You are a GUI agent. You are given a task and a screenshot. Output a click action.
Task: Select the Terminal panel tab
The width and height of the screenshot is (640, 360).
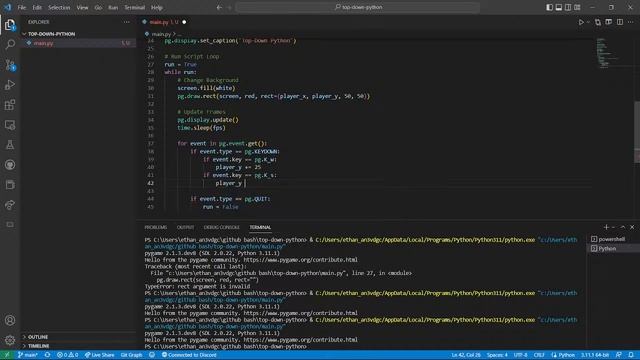(260, 227)
